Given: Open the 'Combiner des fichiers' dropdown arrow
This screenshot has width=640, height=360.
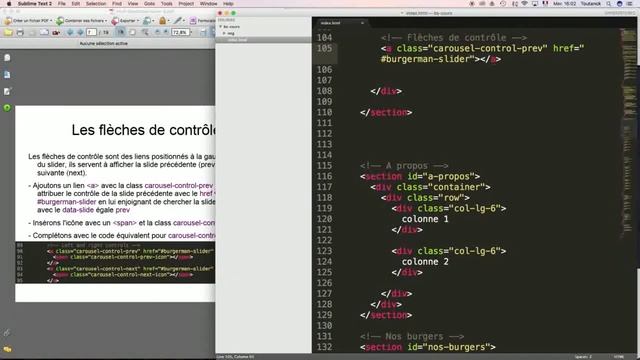Looking at the screenshot, I should click(106, 20).
